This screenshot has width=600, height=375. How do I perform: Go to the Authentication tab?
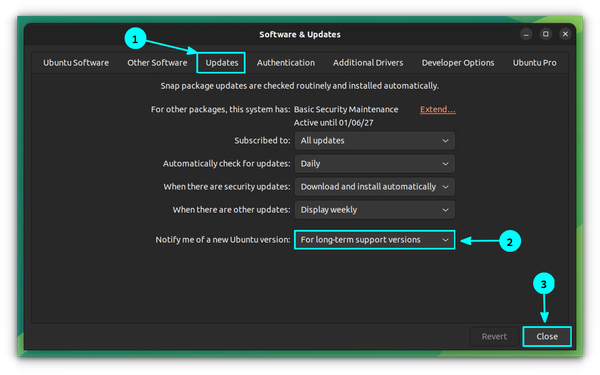click(x=286, y=63)
